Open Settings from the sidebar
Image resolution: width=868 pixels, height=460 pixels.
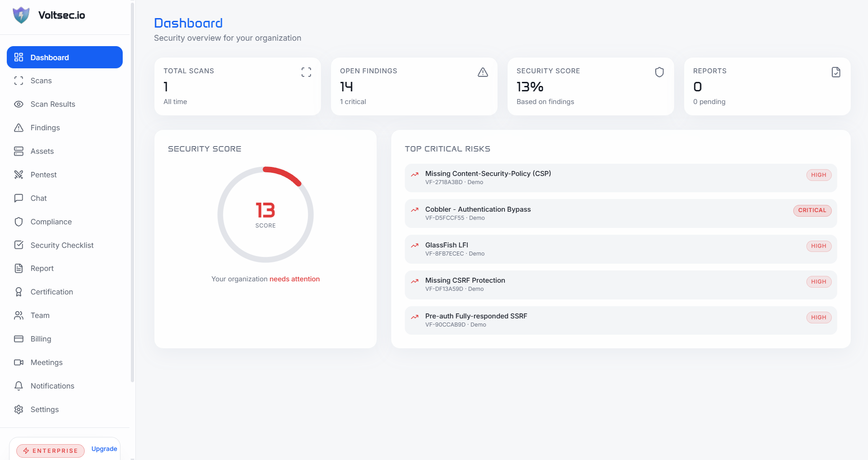[65, 409]
